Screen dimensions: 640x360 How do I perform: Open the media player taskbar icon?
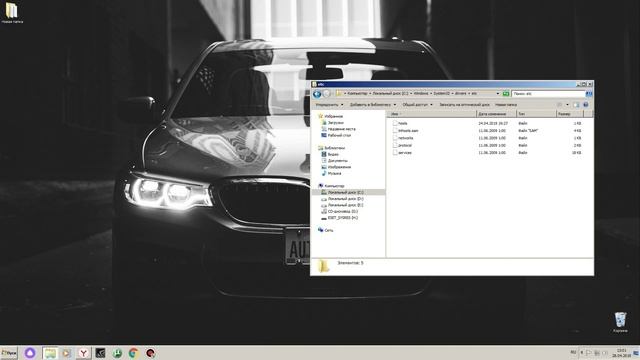(x=67, y=353)
